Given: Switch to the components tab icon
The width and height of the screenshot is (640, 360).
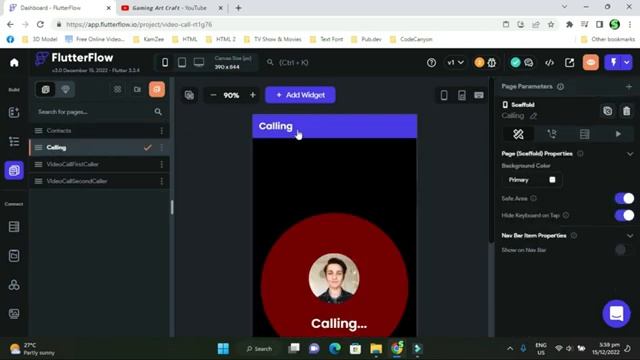Looking at the screenshot, I should click(x=65, y=89).
